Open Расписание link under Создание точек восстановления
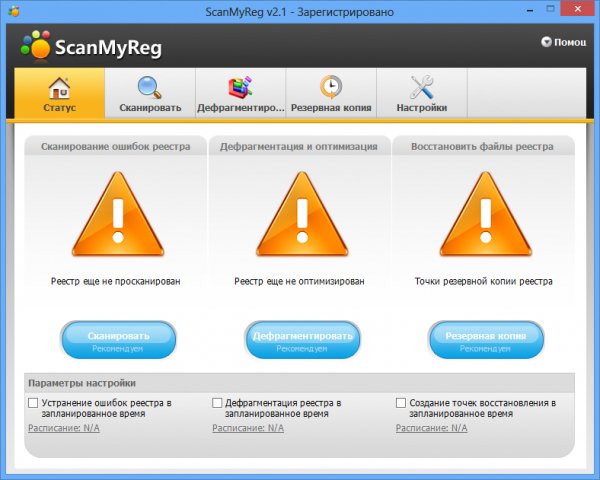The height and width of the screenshot is (480, 600). point(432,428)
